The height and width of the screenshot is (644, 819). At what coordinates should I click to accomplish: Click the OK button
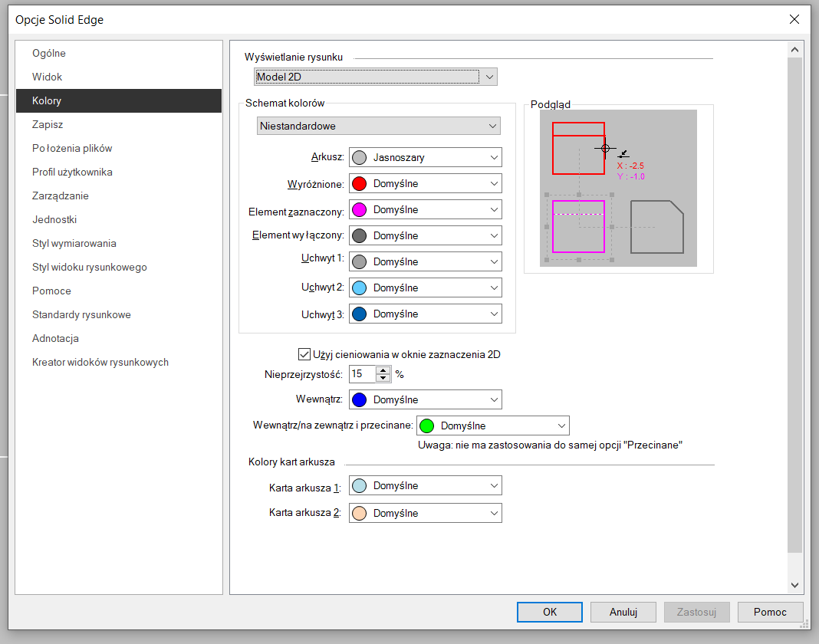550,612
